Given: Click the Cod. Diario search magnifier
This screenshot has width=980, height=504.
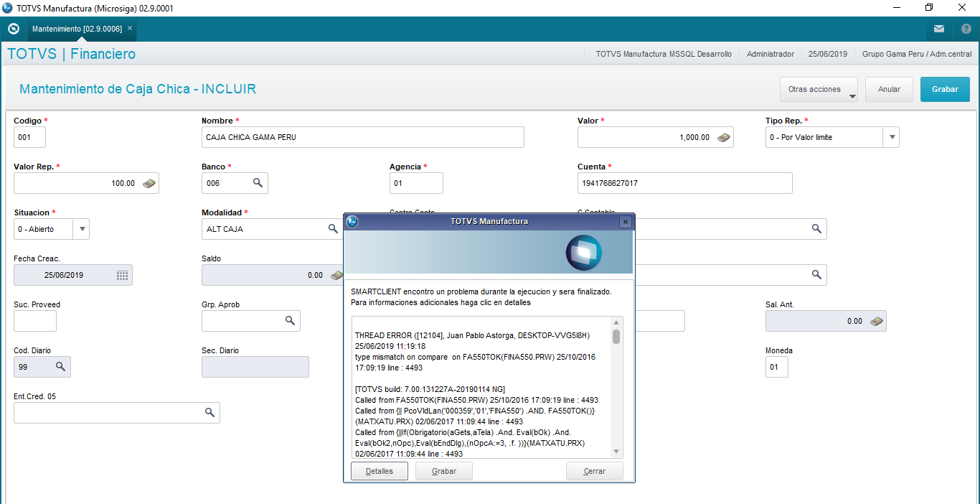Looking at the screenshot, I should pyautogui.click(x=61, y=367).
